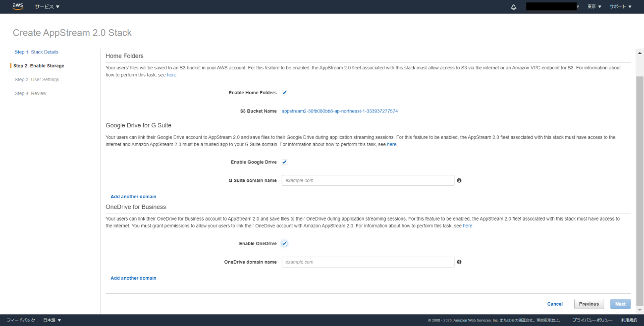The width and height of the screenshot is (644, 326).
Task: Open 利用規約 terms of use link
Action: pos(629,320)
